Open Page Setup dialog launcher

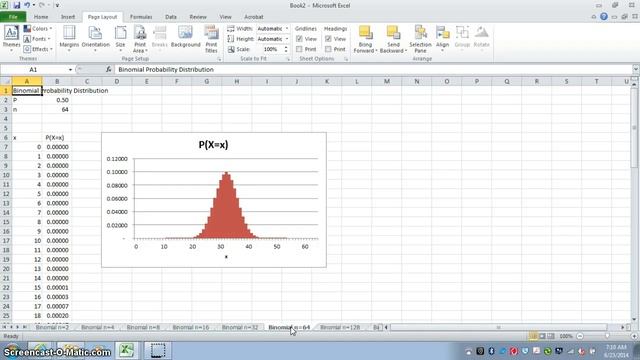(x=219, y=59)
